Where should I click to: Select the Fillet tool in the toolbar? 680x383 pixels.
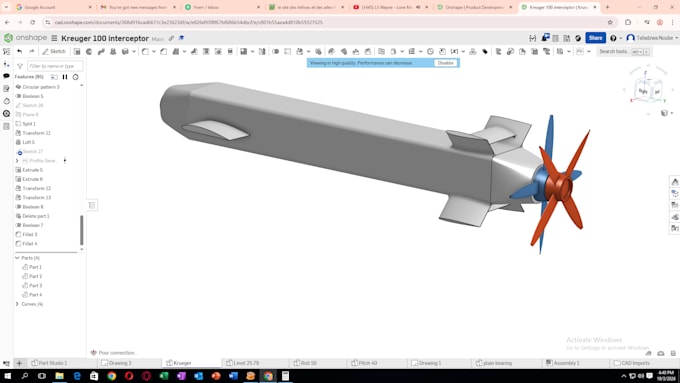pyautogui.click(x=145, y=51)
